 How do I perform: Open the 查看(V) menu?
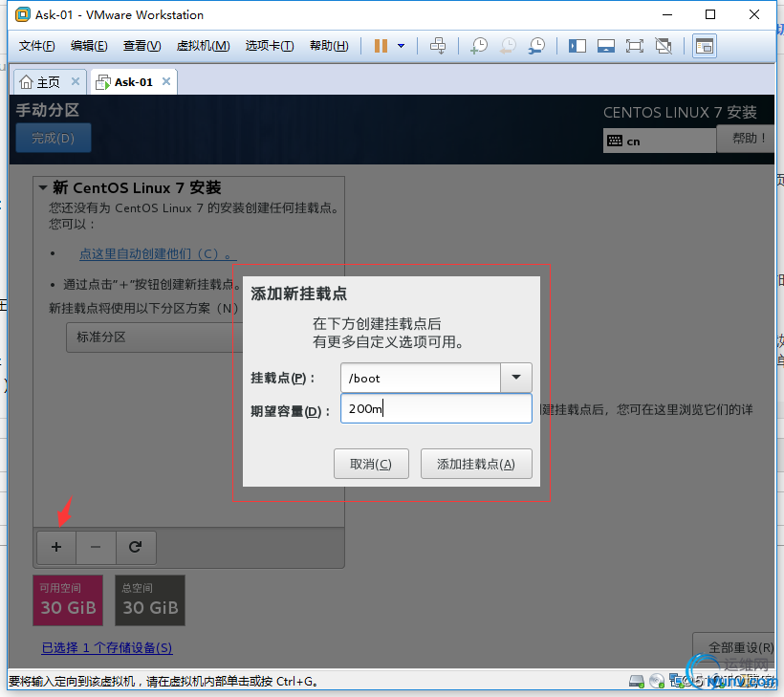pyautogui.click(x=142, y=46)
